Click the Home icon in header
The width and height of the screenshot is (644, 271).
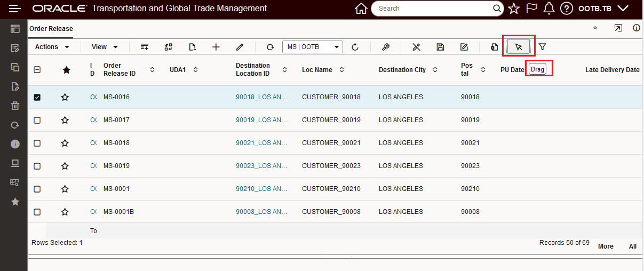point(361,9)
